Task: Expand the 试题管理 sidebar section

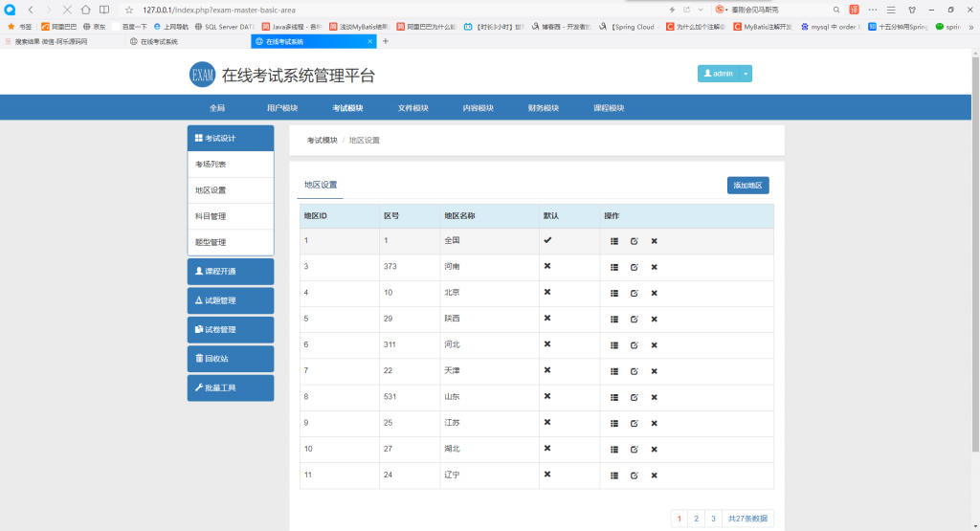Action: click(231, 300)
